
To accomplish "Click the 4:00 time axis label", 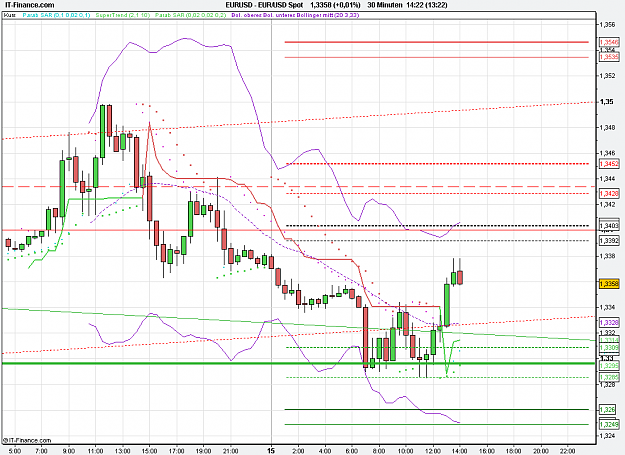I will pyautogui.click(x=325, y=451).
